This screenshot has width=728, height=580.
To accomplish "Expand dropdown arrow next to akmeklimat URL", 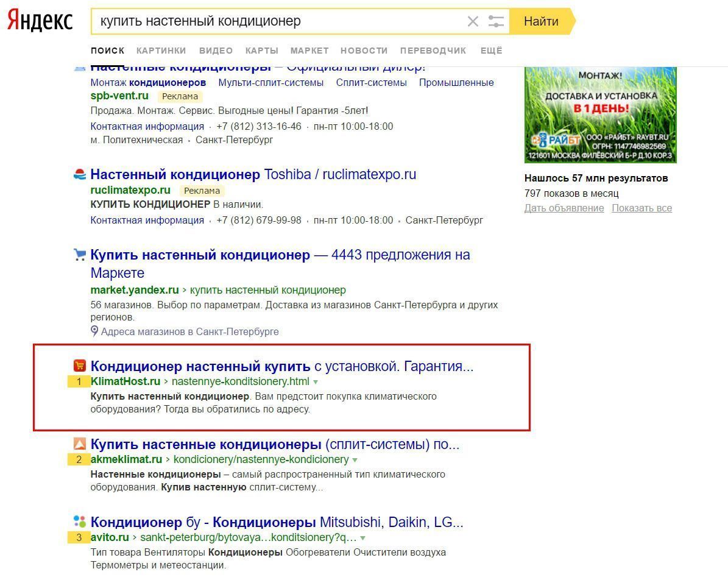I will (x=355, y=460).
